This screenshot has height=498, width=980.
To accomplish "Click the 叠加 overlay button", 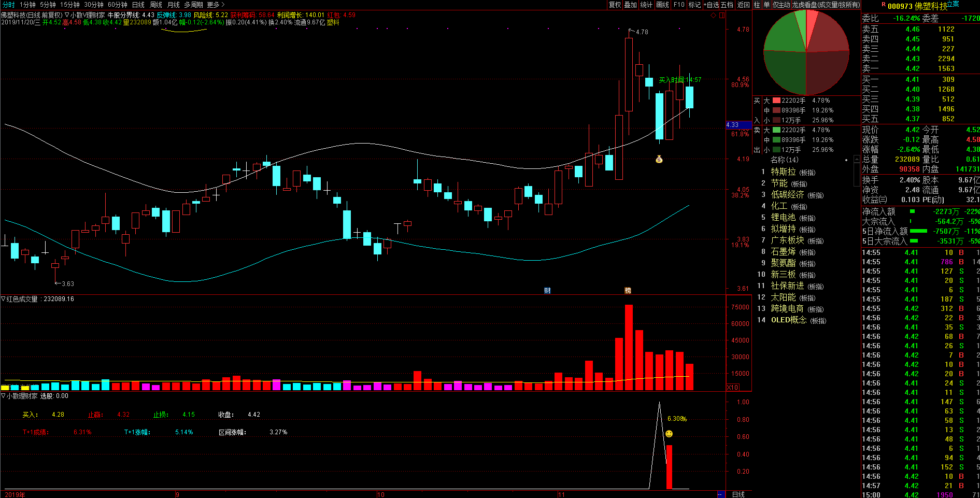I will click(x=630, y=5).
